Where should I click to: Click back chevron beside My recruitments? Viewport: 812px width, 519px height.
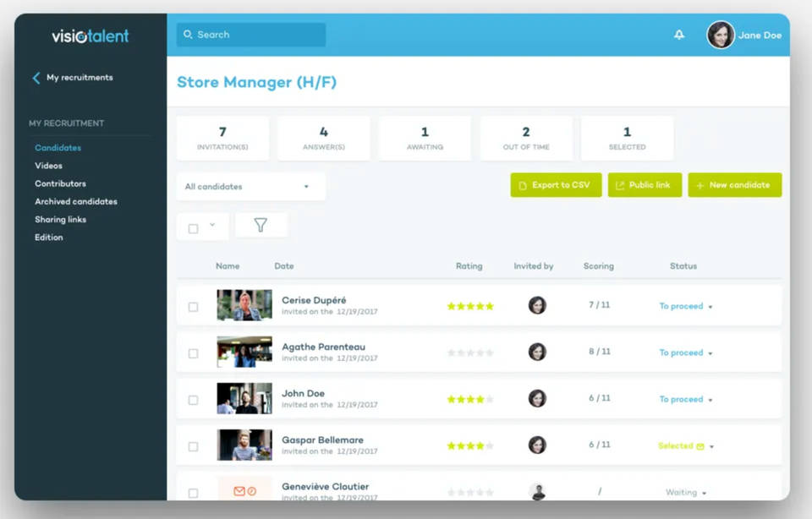(x=36, y=78)
